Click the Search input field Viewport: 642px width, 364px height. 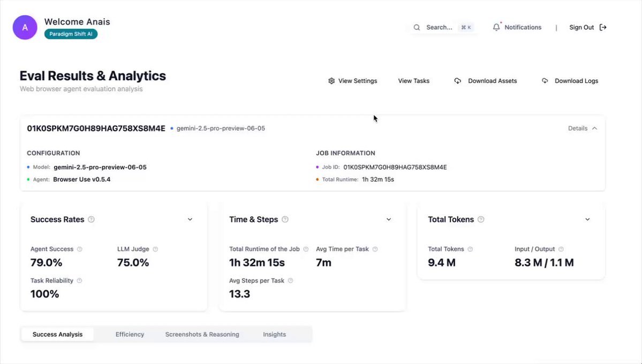(443, 27)
